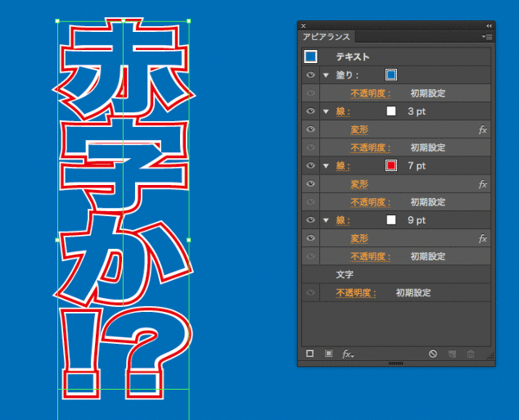Screen dimensions: 519x420
Task: Open the 不透明度 link under the 9 pt stroke
Action: click(371, 257)
